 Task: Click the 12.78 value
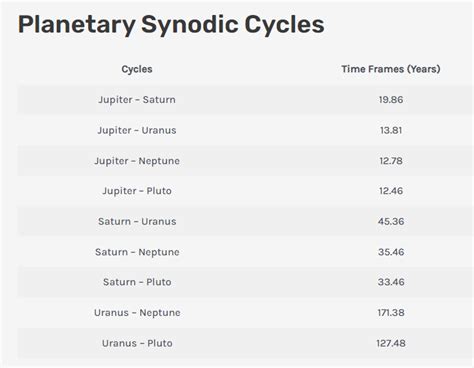391,161
